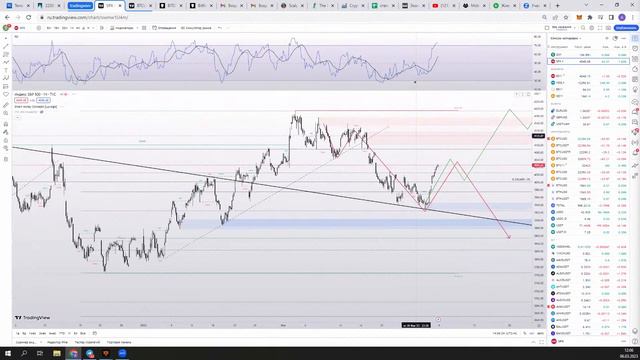This screenshot has width=640, height=360.
Task: Open the Smart Money Concepts [LuxAlgo] legend
Action: (36, 107)
